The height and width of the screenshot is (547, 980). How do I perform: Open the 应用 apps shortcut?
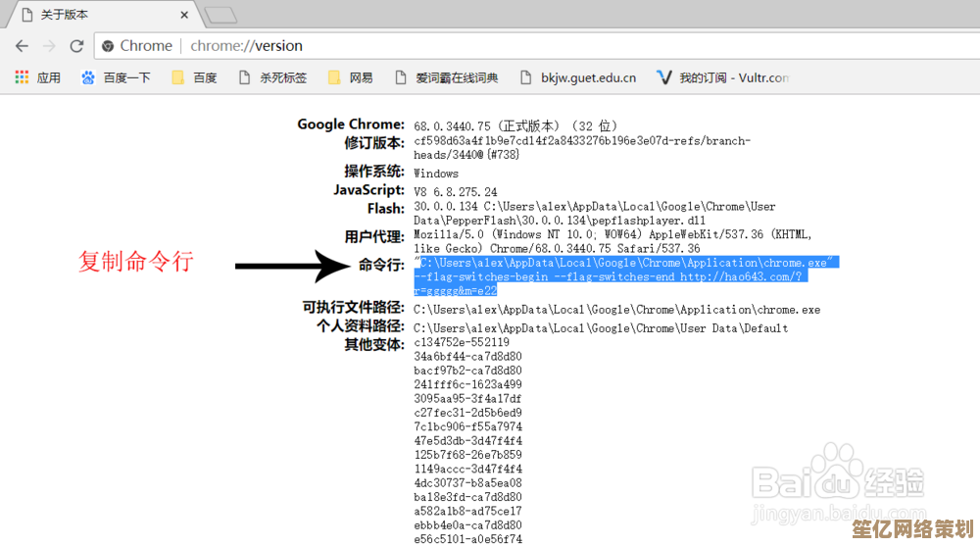point(37,77)
